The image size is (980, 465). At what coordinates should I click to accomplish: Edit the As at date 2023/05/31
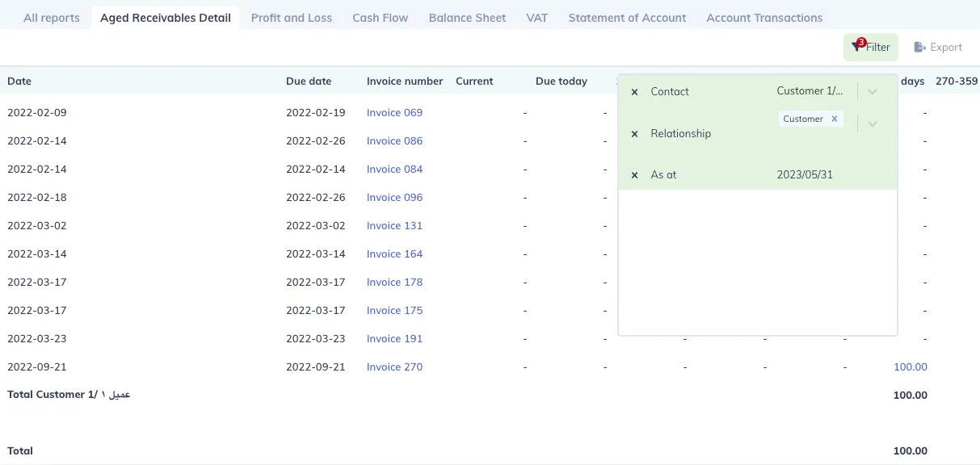[805, 174]
